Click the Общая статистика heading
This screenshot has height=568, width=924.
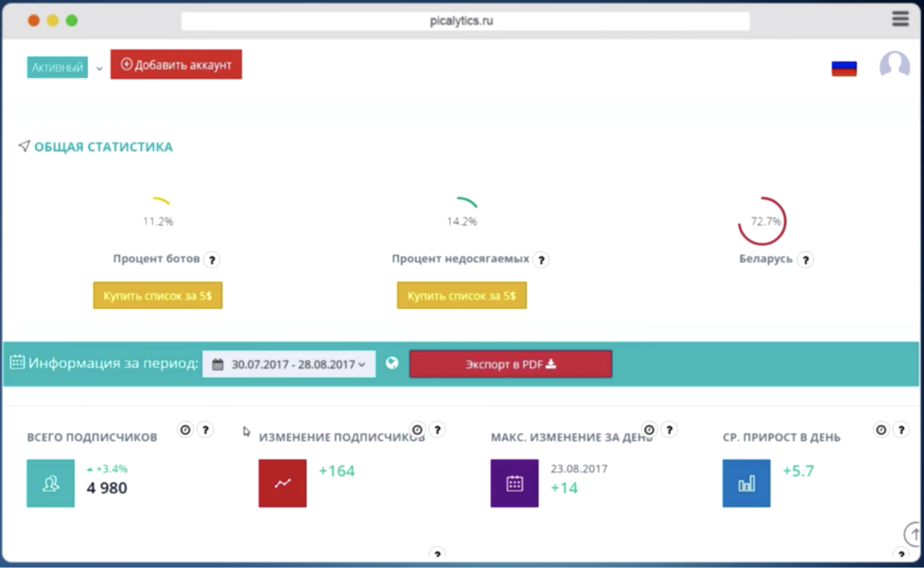tap(103, 147)
